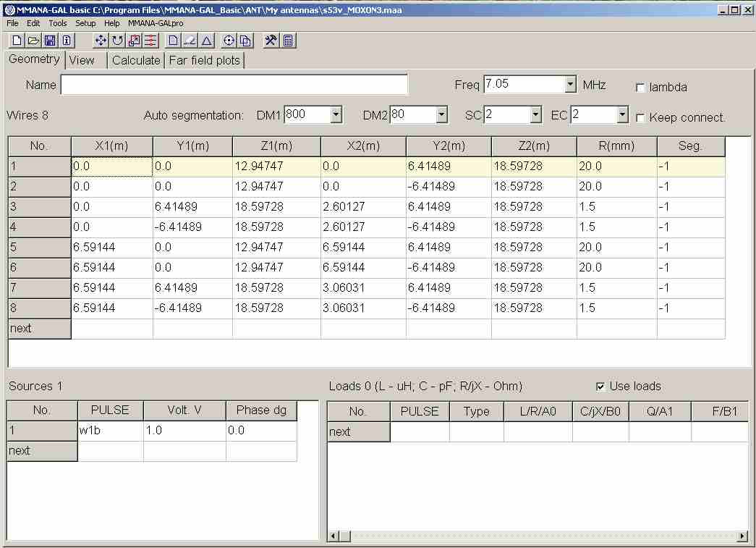Click the new file icon in toolbar
Viewport: 756px width, 548px height.
(x=17, y=41)
